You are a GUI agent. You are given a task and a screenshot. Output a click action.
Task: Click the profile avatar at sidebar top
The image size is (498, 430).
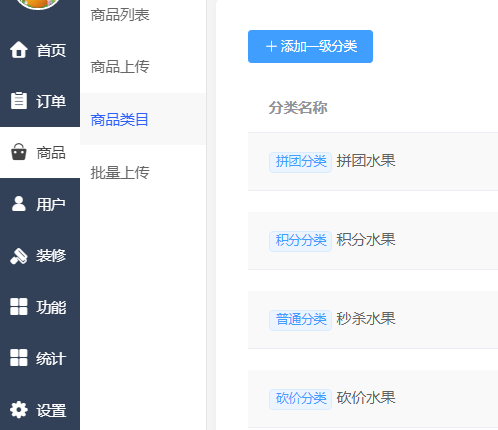click(x=38, y=4)
